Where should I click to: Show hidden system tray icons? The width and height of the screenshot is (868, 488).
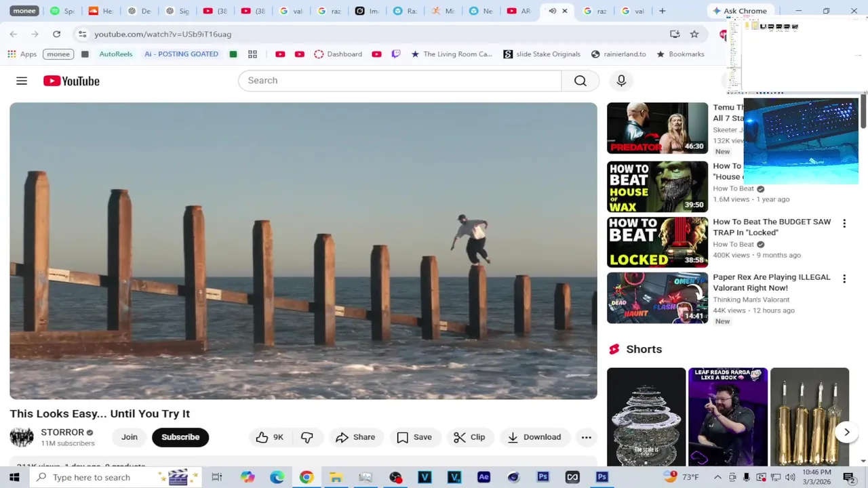717,477
